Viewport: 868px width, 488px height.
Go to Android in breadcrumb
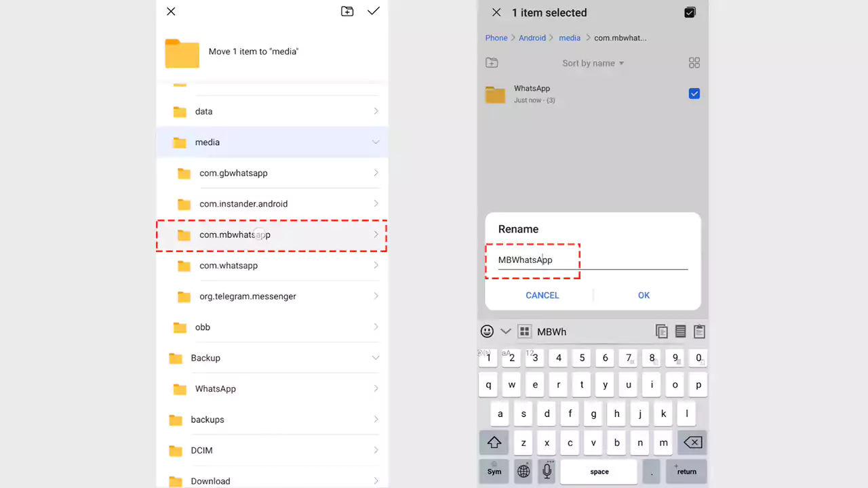(532, 38)
